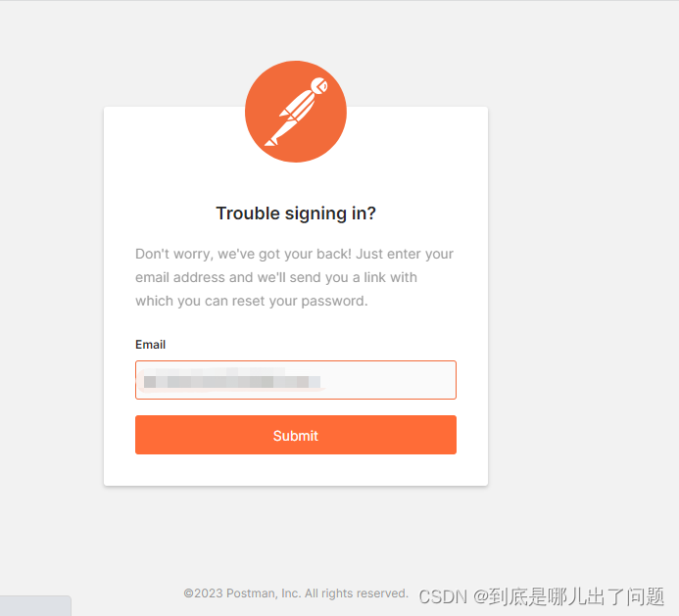Click the empty right side of Email field

tap(390, 380)
